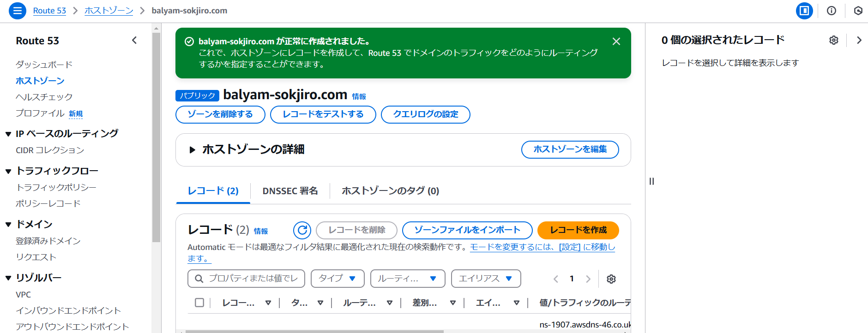
Task: Open the タイプ filter dropdown
Action: (x=338, y=279)
